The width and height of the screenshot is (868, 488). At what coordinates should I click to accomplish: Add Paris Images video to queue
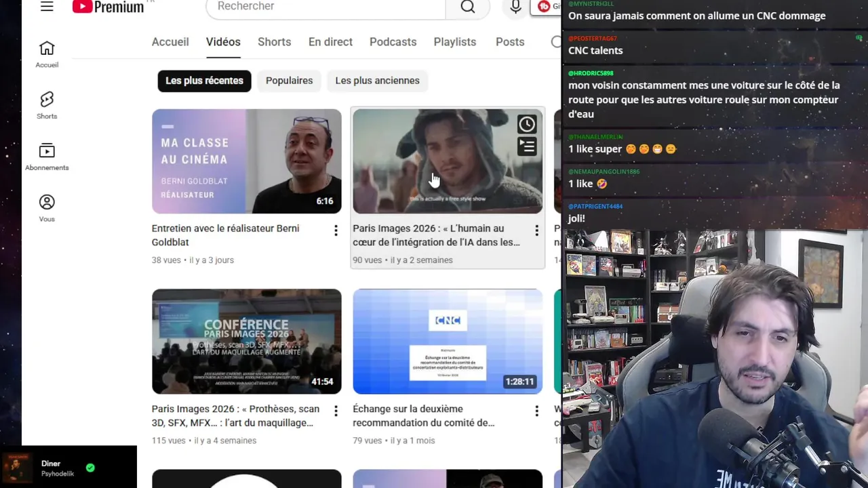coord(527,146)
